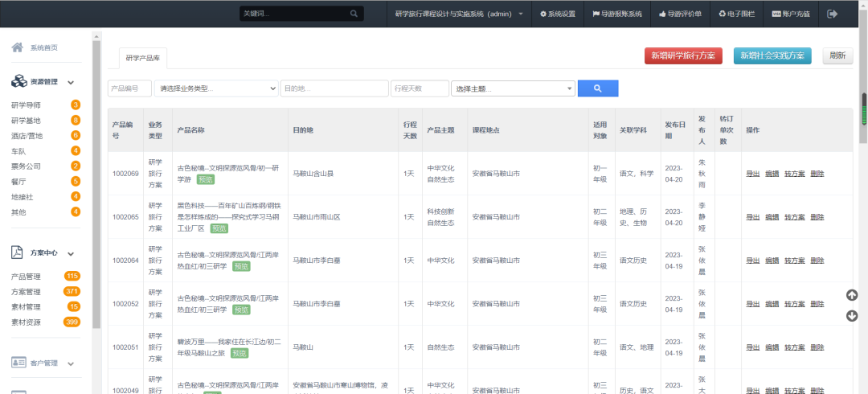The height and width of the screenshot is (394, 868).
Task: Click the 发布日期 column header
Action: point(675,130)
